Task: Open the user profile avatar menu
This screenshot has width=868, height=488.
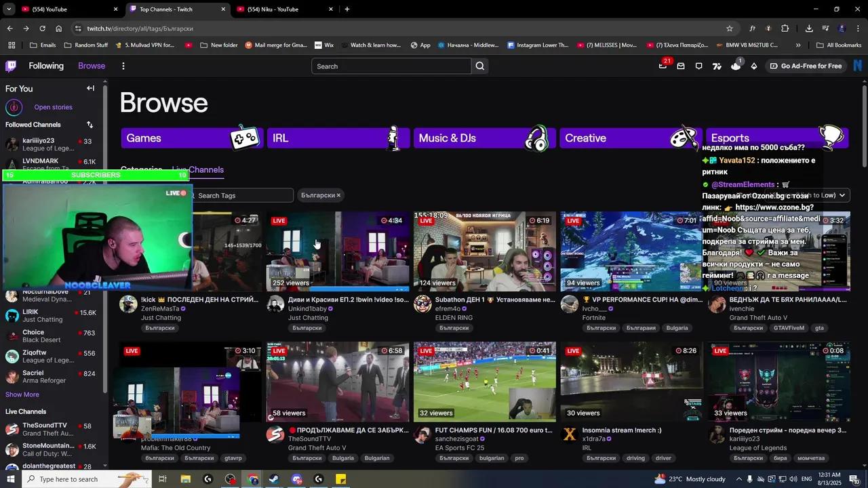Action: coord(858,66)
